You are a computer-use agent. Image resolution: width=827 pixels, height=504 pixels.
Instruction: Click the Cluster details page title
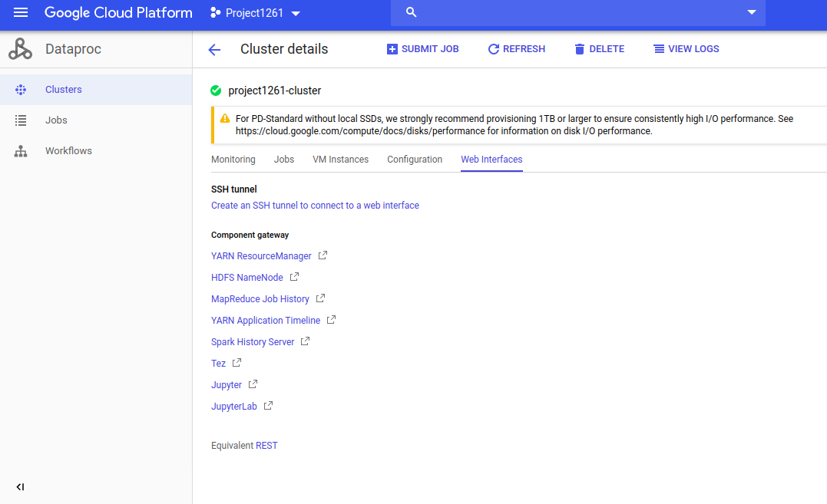(x=284, y=49)
